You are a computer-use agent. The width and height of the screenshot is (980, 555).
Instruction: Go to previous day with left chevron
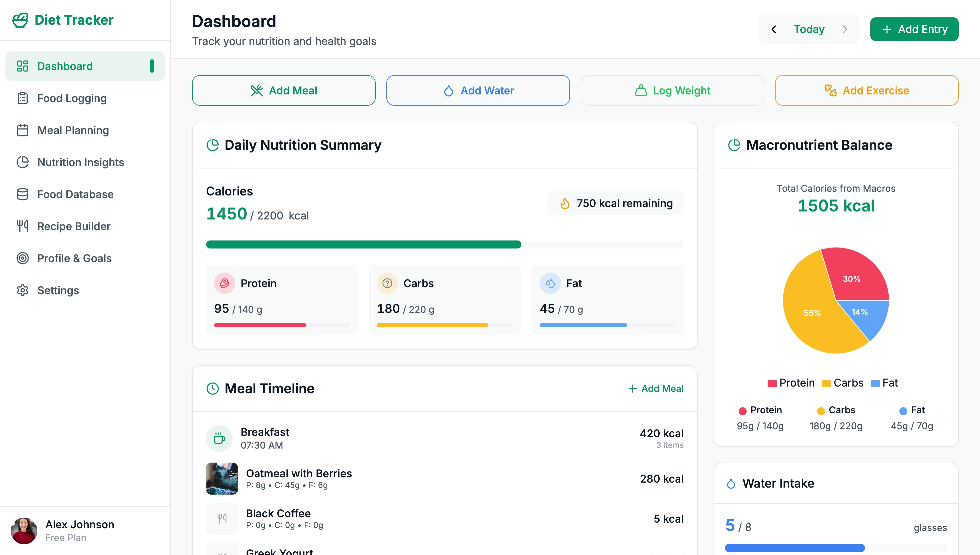click(774, 29)
